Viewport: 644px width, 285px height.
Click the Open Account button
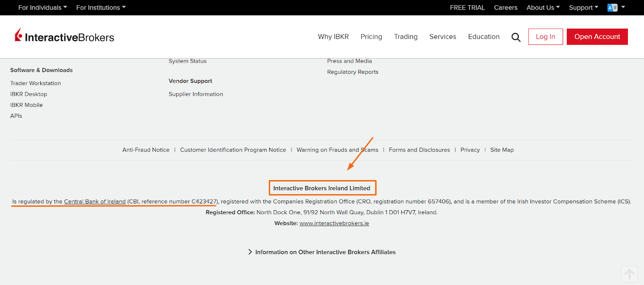point(597,37)
